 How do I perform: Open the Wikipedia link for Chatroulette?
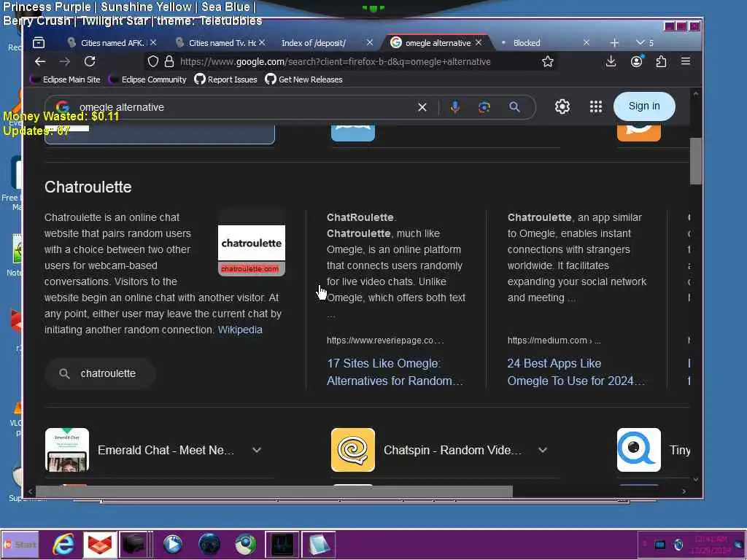[240, 330]
